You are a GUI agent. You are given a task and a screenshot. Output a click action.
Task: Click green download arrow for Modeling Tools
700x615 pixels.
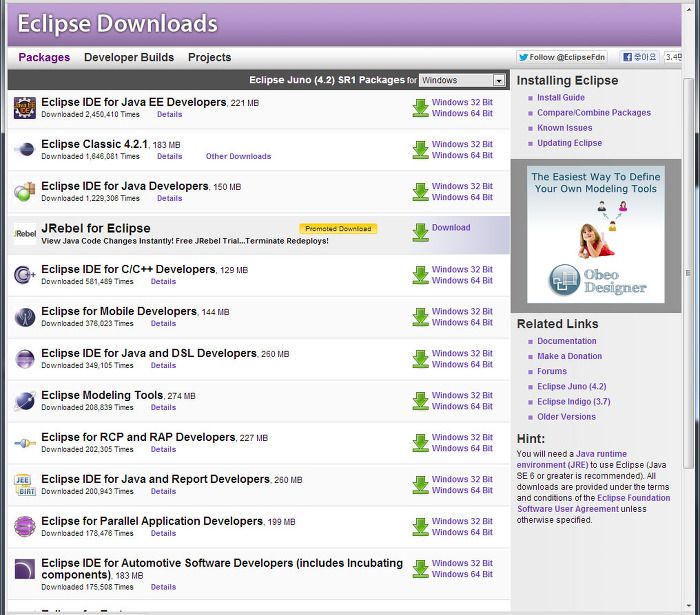tap(421, 401)
